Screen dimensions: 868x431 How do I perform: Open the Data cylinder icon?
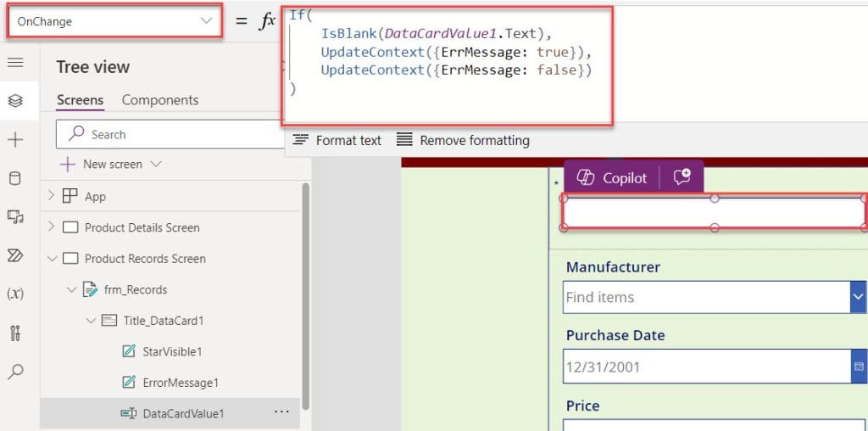click(x=15, y=178)
